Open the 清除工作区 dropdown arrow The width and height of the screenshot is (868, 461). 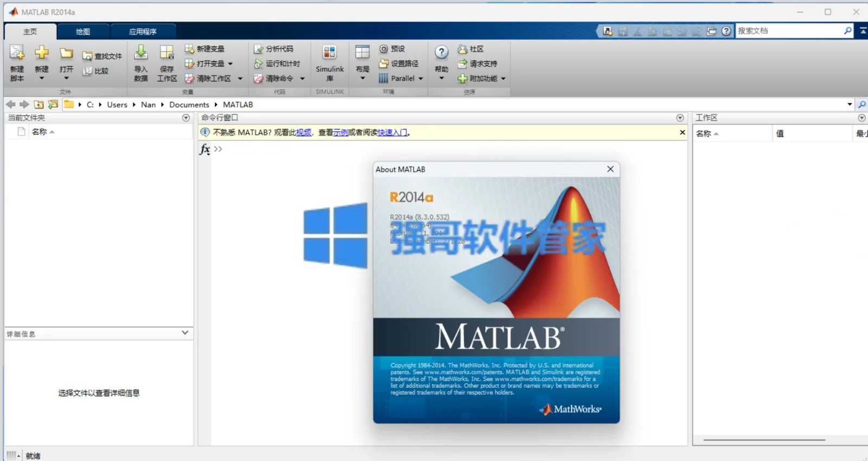click(x=240, y=79)
